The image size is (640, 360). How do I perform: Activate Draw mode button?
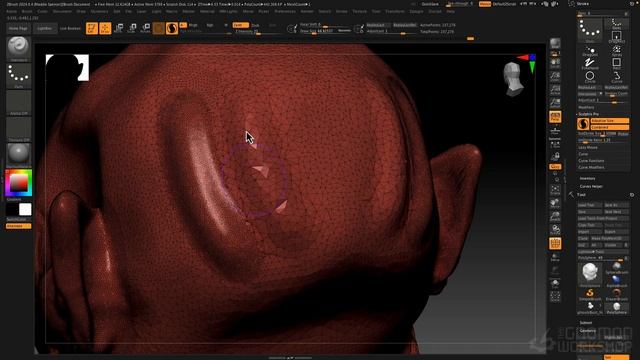point(105,28)
